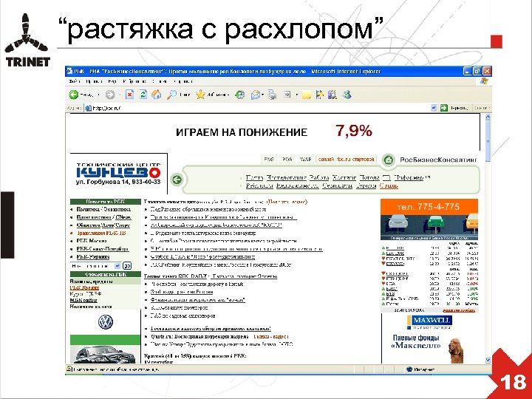This screenshot has height=399, width=532.
Task: Open Favorites with the yellow star icon
Action: coord(200,95)
